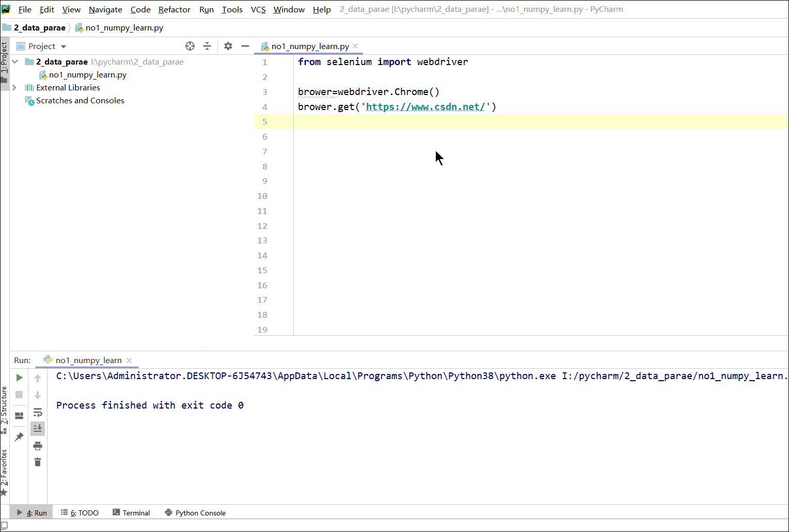Open the csdn.net URL in code
Image resolution: width=789 pixels, height=532 pixels.
point(425,107)
